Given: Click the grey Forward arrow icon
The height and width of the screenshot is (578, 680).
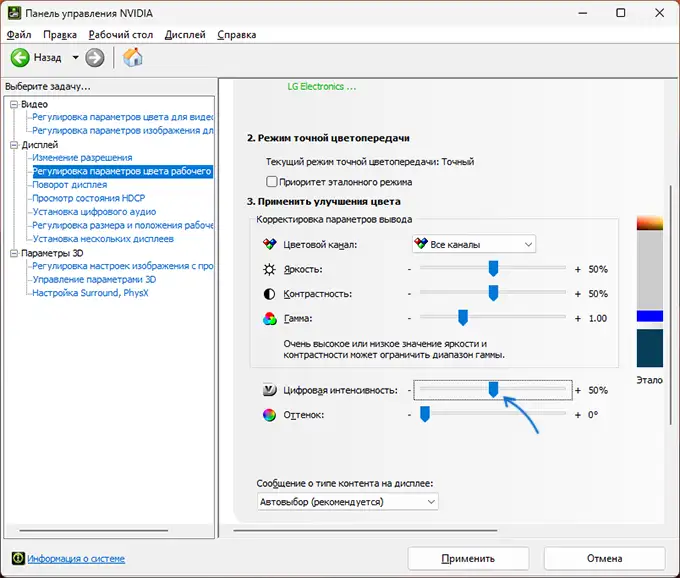Looking at the screenshot, I should pyautogui.click(x=95, y=58).
